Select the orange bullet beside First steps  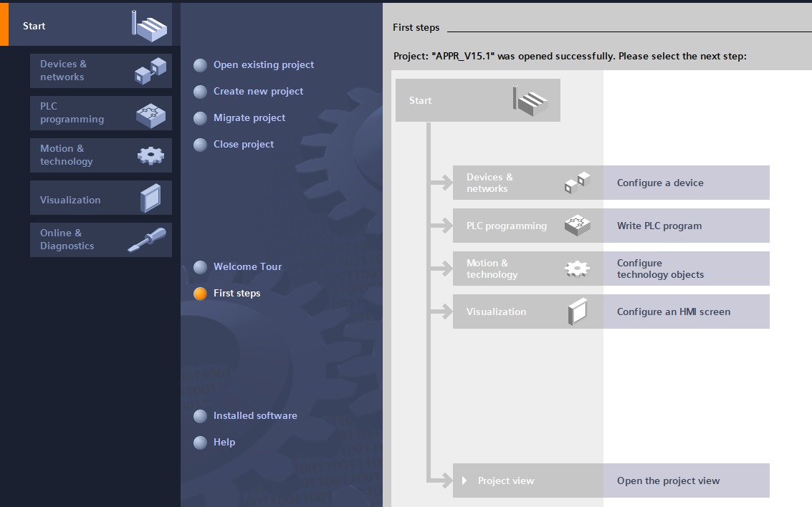point(201,294)
